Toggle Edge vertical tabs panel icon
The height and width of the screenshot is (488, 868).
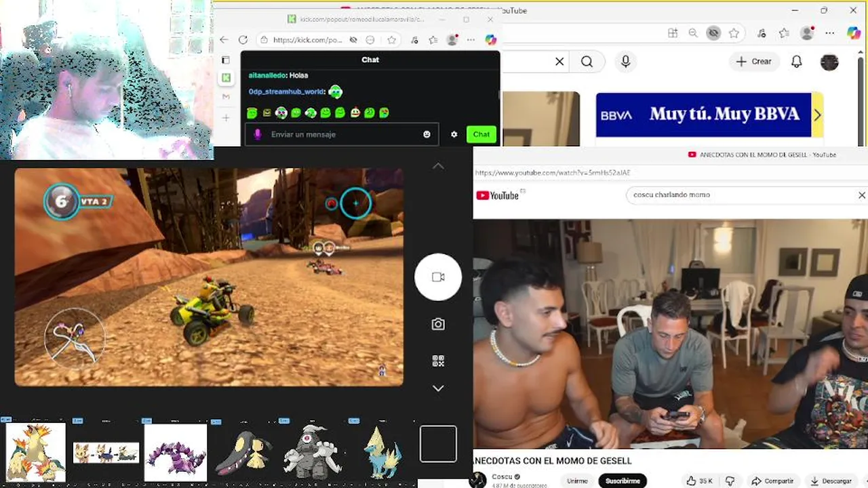[x=226, y=60]
